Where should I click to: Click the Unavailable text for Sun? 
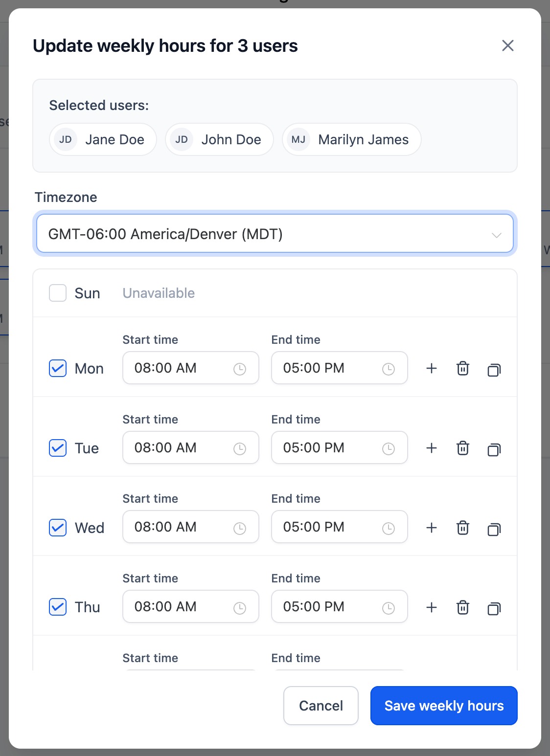coord(159,293)
